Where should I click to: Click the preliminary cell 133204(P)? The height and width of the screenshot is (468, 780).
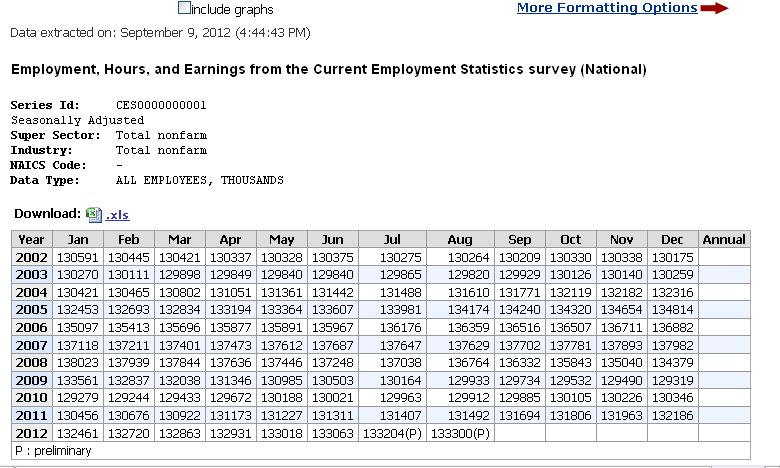pos(392,435)
